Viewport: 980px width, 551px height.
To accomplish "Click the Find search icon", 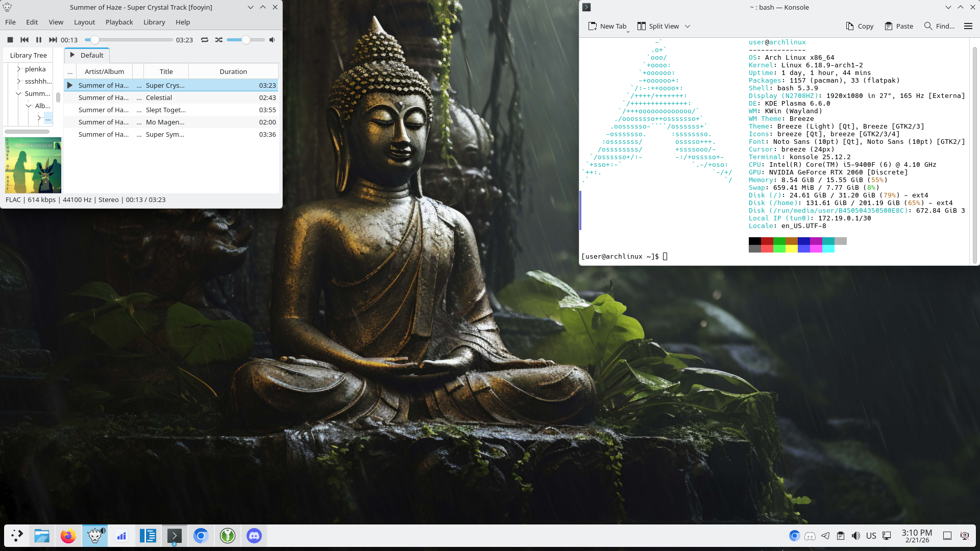I will [928, 26].
